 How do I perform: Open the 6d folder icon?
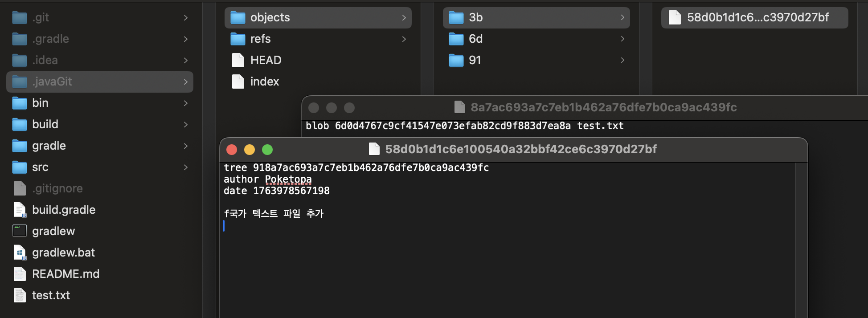(456, 39)
